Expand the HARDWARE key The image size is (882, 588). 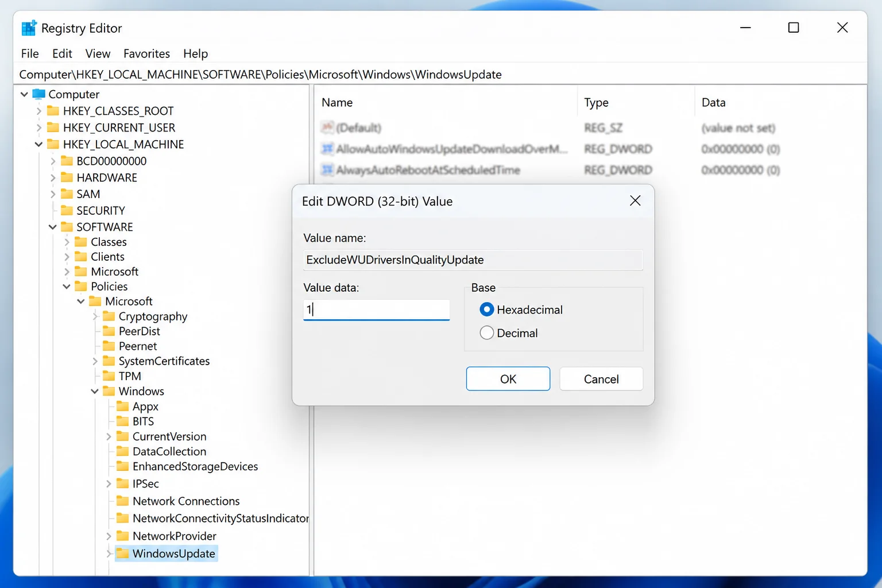[53, 177]
